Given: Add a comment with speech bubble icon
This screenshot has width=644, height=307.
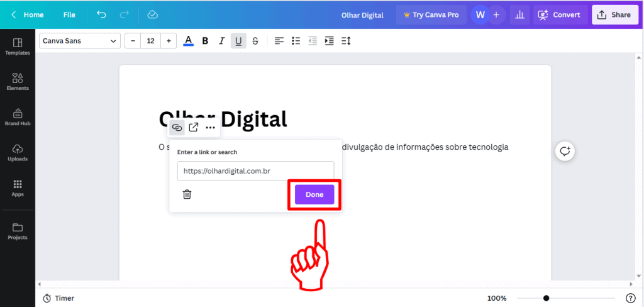Looking at the screenshot, I should pyautogui.click(x=565, y=151).
